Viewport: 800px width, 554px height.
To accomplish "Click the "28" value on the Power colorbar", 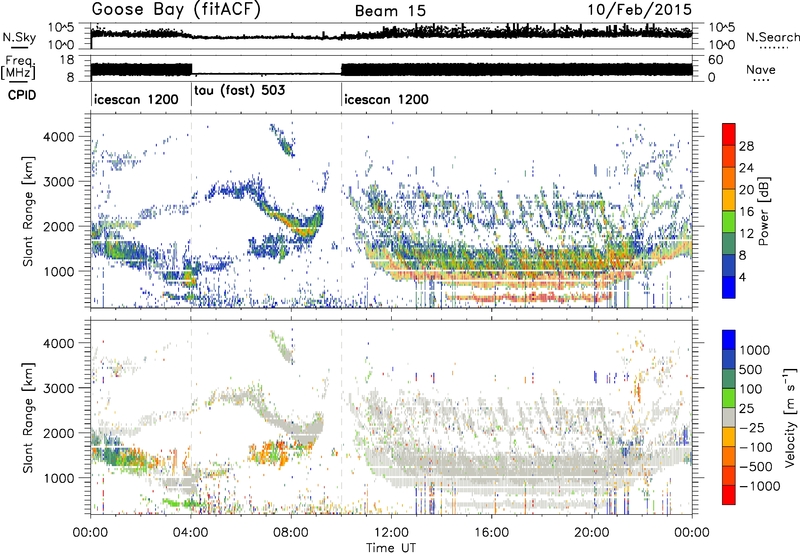I will (x=746, y=146).
